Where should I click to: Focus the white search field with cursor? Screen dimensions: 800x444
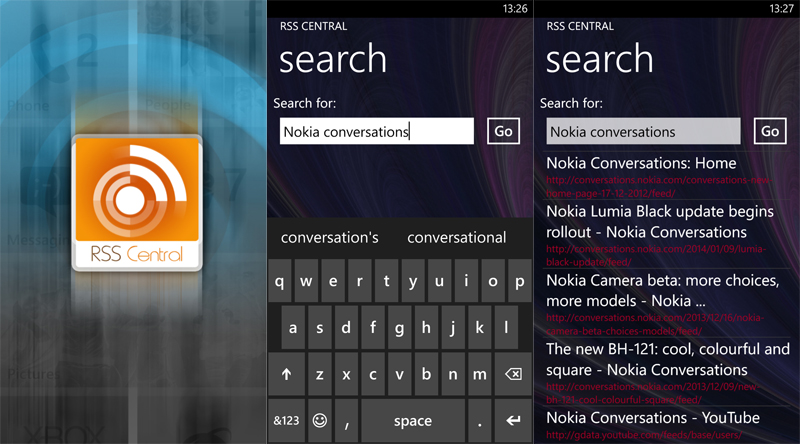pyautogui.click(x=377, y=131)
